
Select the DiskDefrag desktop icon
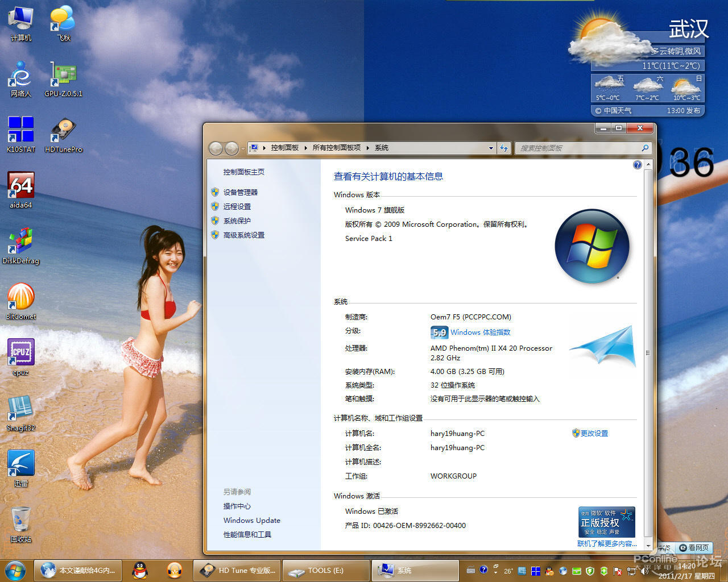tap(20, 246)
